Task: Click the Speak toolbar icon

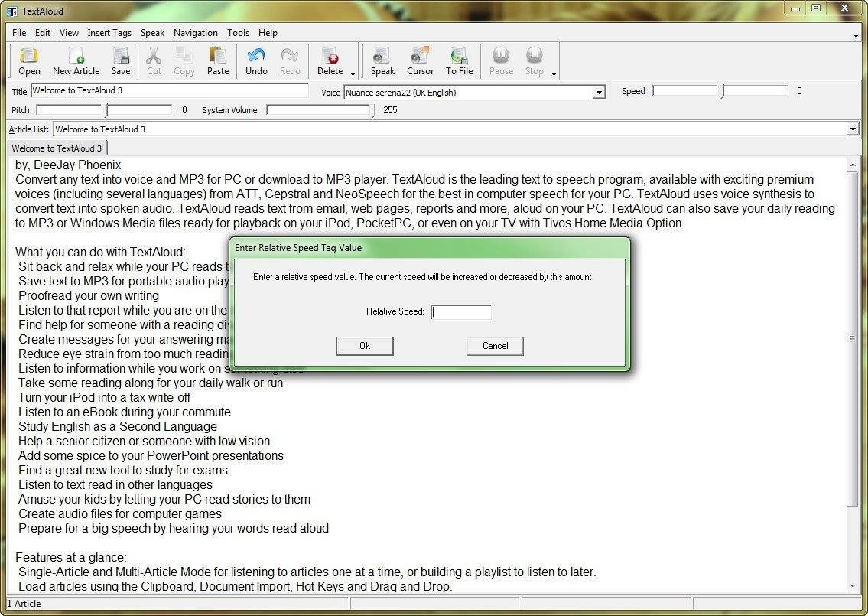Action: (382, 61)
